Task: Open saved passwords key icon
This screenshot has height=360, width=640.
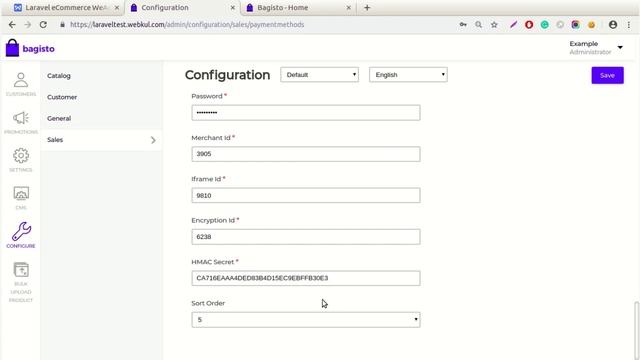Action: (463, 24)
